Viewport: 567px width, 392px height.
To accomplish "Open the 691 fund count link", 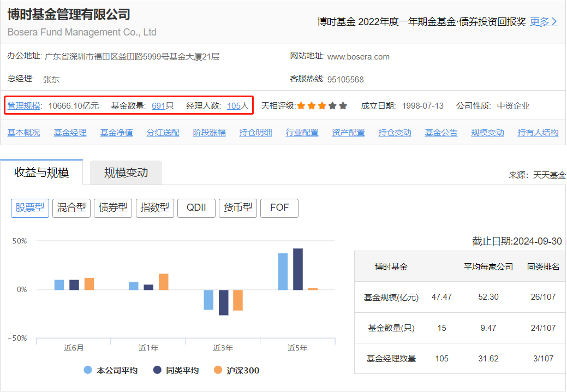I will click(x=158, y=105).
